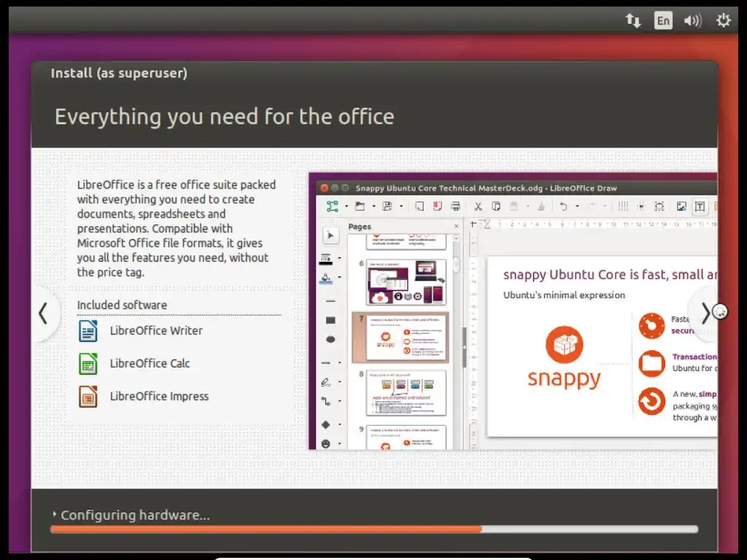Image resolution: width=747 pixels, height=560 pixels.
Task: Choose the Ellipse tool in Draw sidebar
Action: coord(330,340)
